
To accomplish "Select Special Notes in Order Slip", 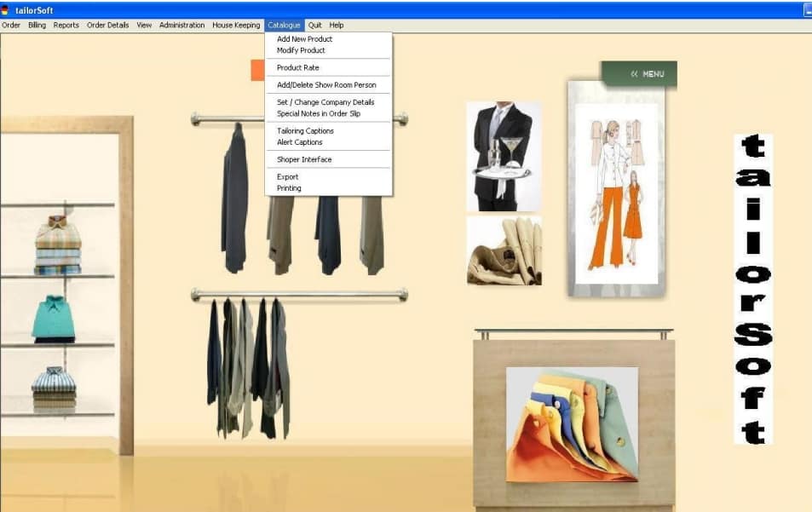I will click(x=319, y=113).
